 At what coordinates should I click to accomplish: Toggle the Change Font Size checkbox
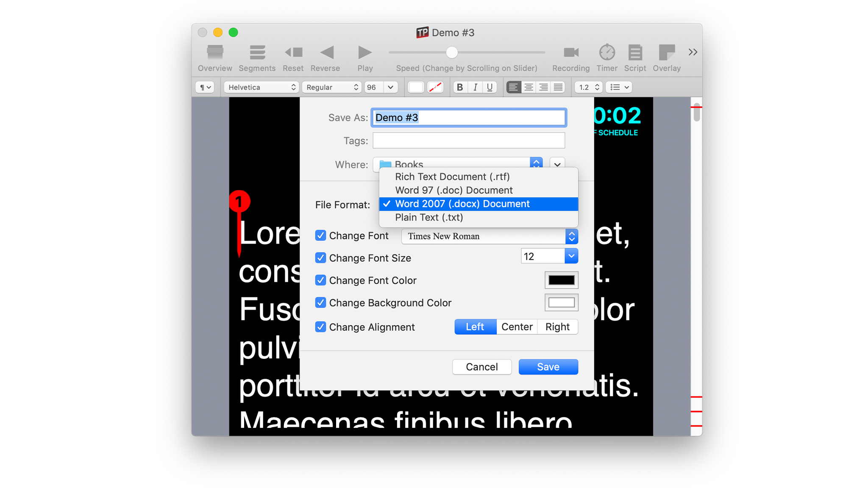pyautogui.click(x=320, y=258)
